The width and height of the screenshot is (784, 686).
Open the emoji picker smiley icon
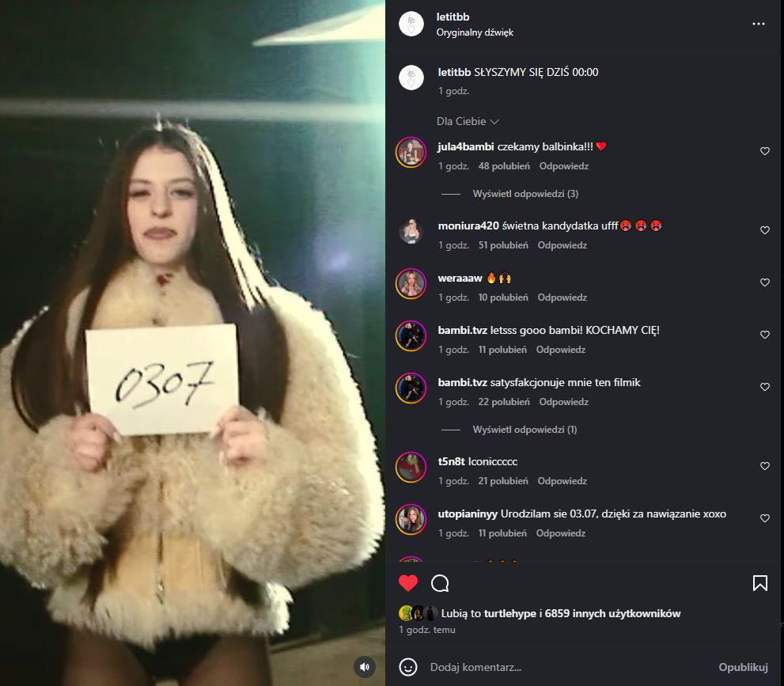(408, 667)
